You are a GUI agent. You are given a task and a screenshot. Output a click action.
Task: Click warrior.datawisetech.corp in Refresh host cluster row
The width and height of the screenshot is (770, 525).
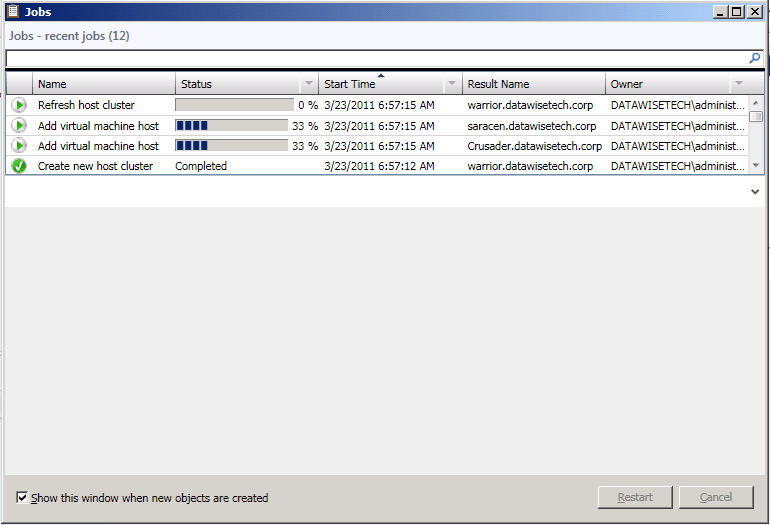click(530, 105)
